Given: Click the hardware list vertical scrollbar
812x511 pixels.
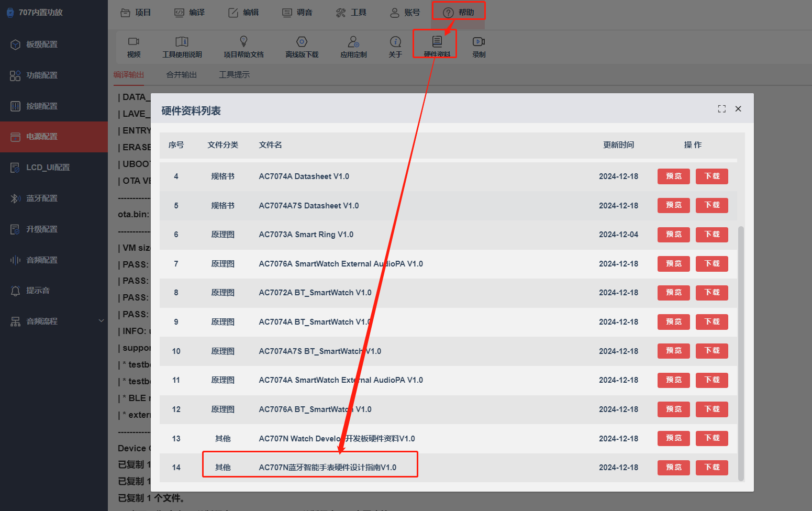Looking at the screenshot, I should tap(741, 353).
